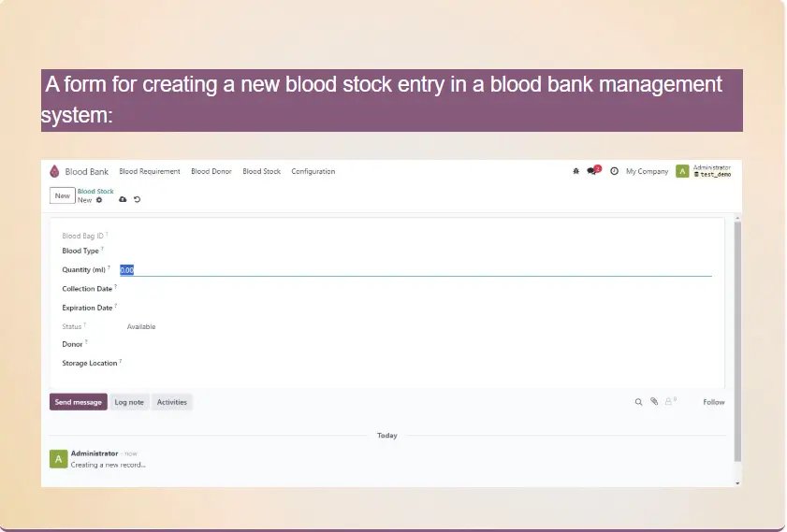
Task: Open the activities clock icon
Action: coord(614,171)
